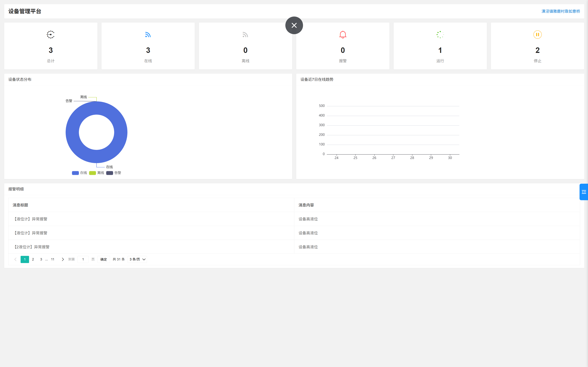Image resolution: width=588 pixels, height=367 pixels.
Task: Jump to page 11 of alarm table
Action: tap(52, 259)
